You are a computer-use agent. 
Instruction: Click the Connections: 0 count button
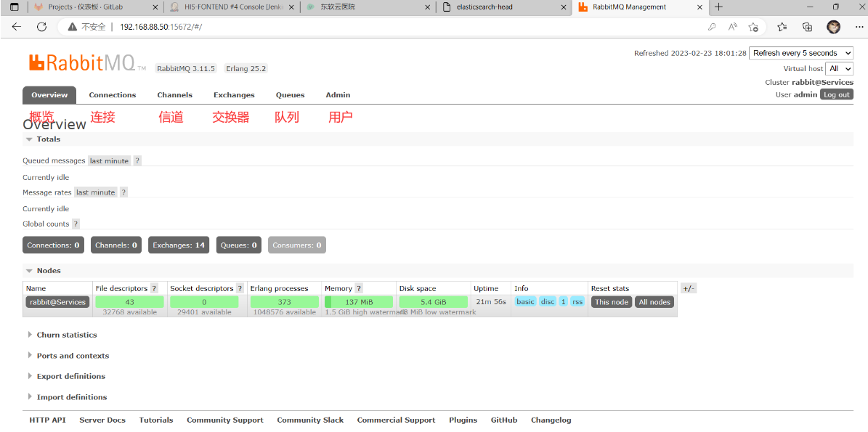53,245
